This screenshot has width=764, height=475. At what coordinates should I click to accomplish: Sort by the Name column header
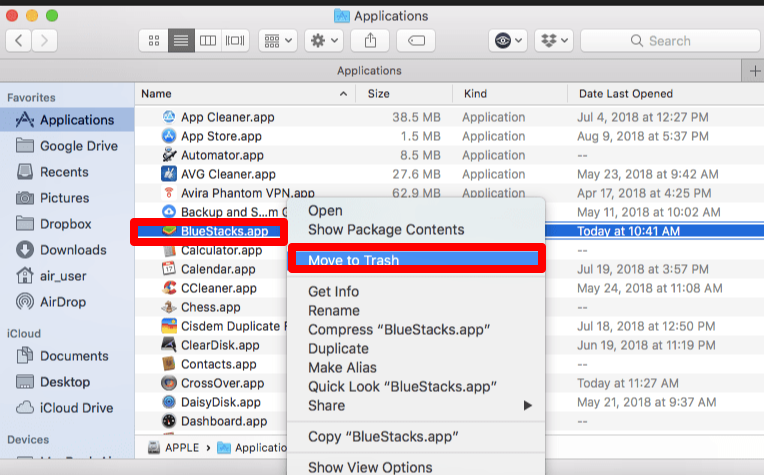pos(245,94)
